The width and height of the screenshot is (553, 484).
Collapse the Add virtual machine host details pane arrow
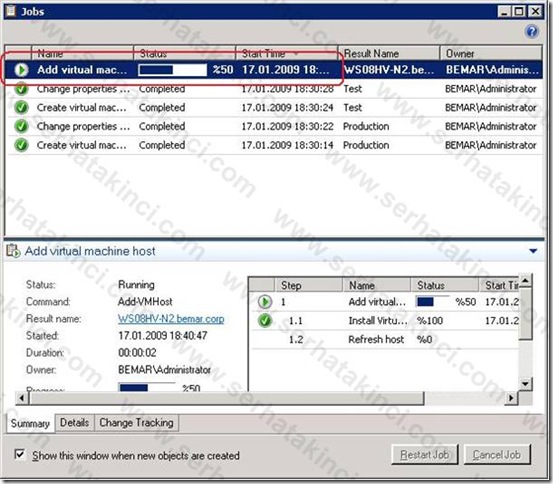(x=533, y=251)
